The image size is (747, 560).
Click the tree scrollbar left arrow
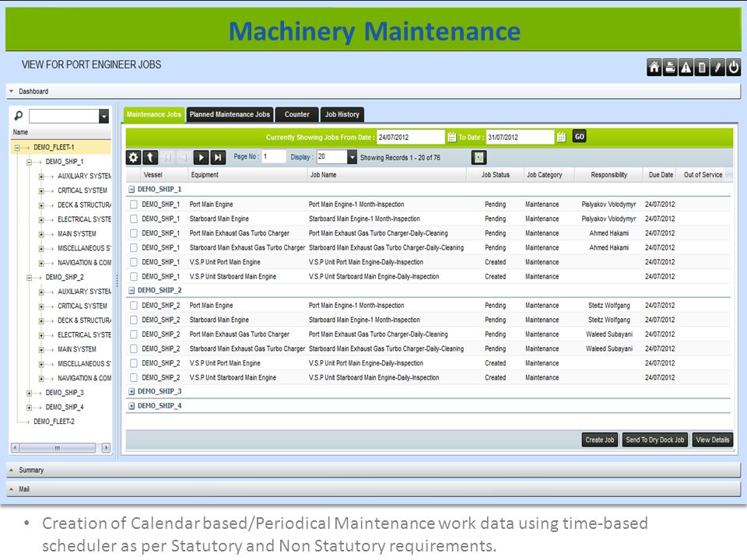pos(16,448)
